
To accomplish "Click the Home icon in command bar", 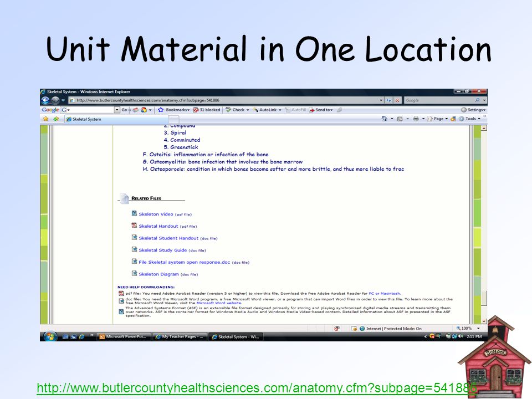I will (x=385, y=119).
